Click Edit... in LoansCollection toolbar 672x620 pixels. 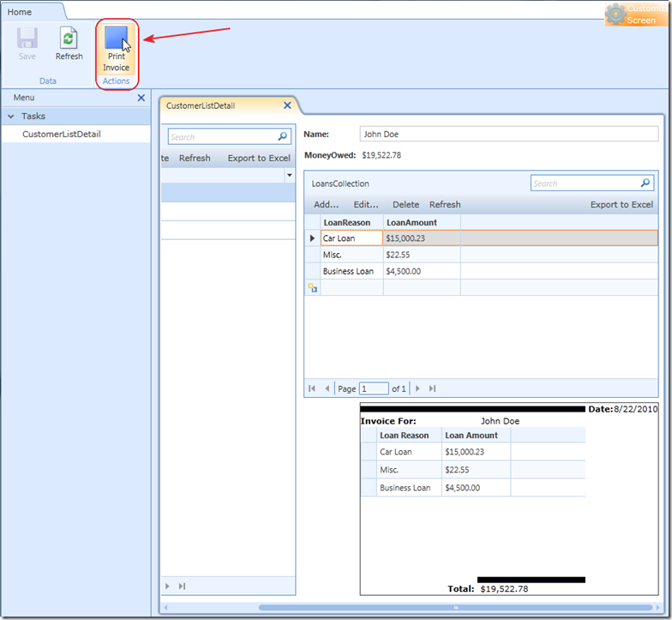pyautogui.click(x=366, y=204)
